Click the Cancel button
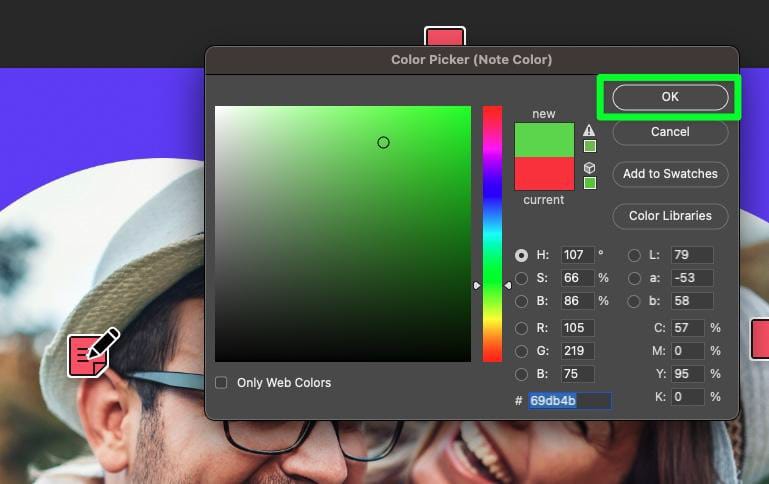This screenshot has width=769, height=484. click(670, 132)
